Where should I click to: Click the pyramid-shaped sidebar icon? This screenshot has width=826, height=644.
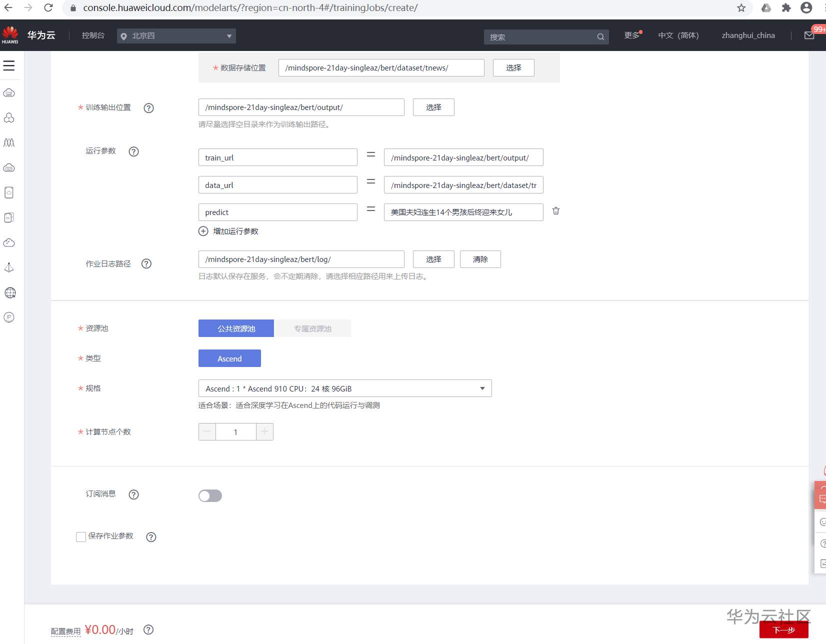(x=9, y=267)
